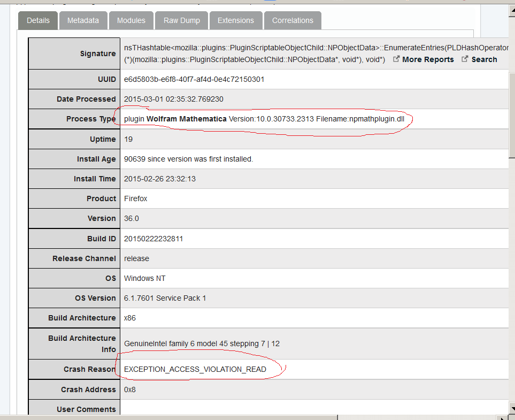Open the More Reports link
The width and height of the screenshot is (515, 420).
point(428,59)
